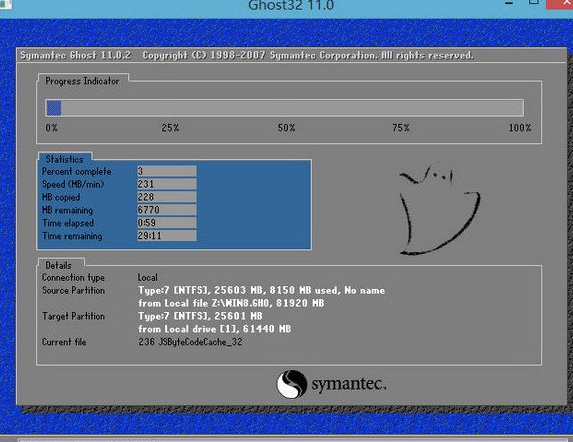The image size is (573, 442).
Task: Click the Symantec Ghost copyright header line
Action: point(247,56)
